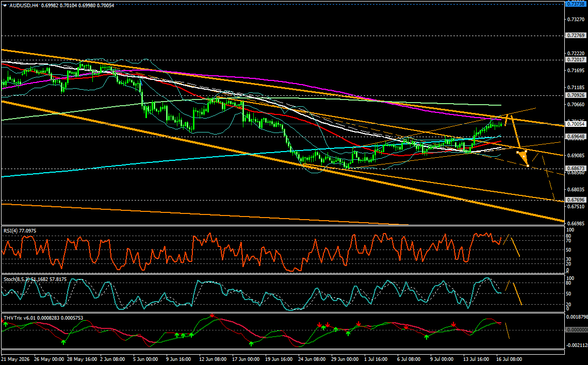Select the 0.72017 horizontal line price tag

[x=576, y=60]
